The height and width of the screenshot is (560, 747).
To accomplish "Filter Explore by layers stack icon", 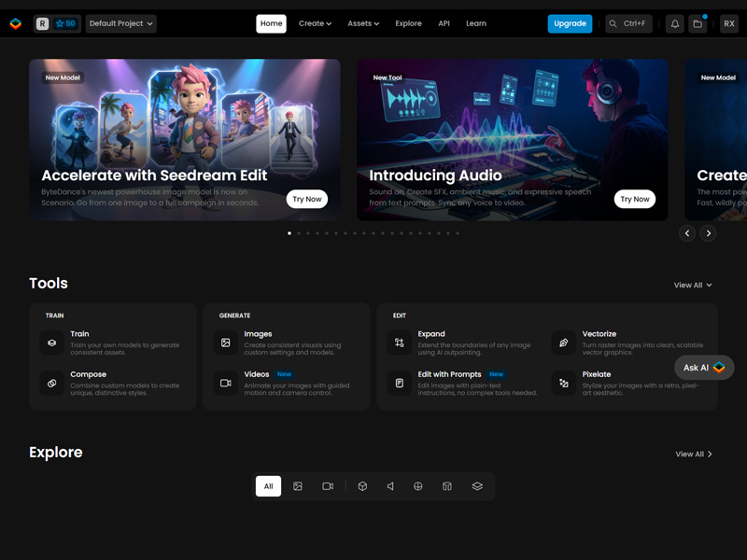I will point(477,486).
